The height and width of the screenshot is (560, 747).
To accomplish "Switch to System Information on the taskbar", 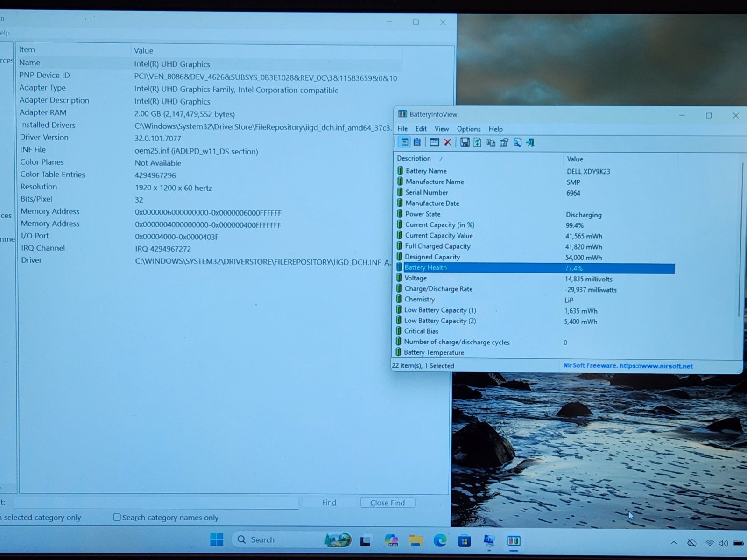I will pos(489,540).
